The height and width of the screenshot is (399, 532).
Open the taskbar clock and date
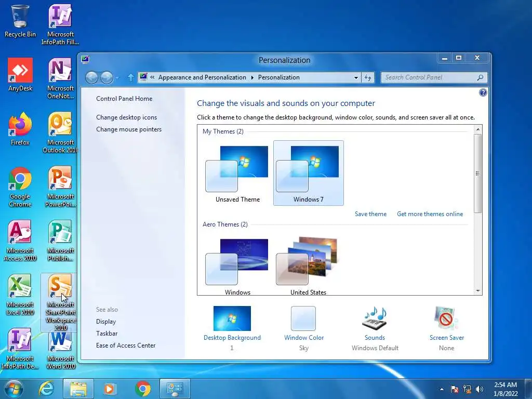(x=506, y=389)
